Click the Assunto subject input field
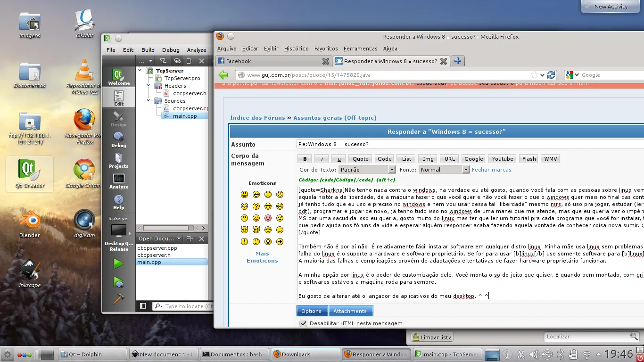The height and width of the screenshot is (362, 644). (470, 144)
